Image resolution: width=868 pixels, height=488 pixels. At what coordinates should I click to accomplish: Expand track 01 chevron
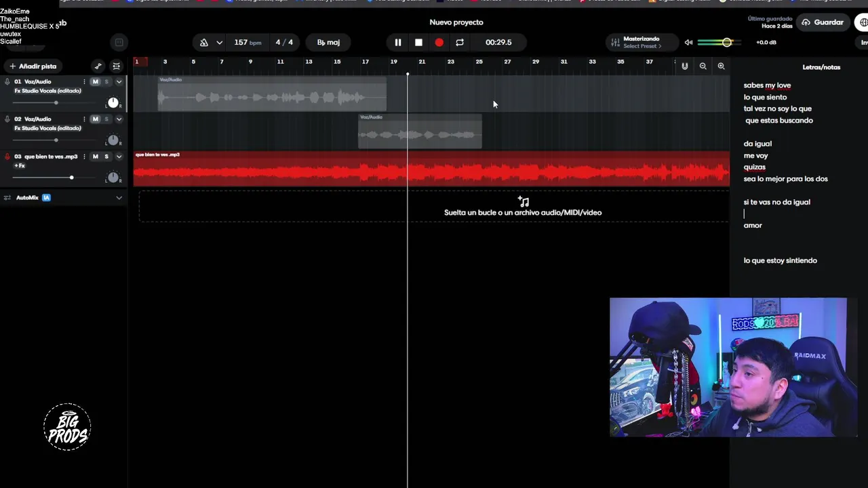click(119, 82)
